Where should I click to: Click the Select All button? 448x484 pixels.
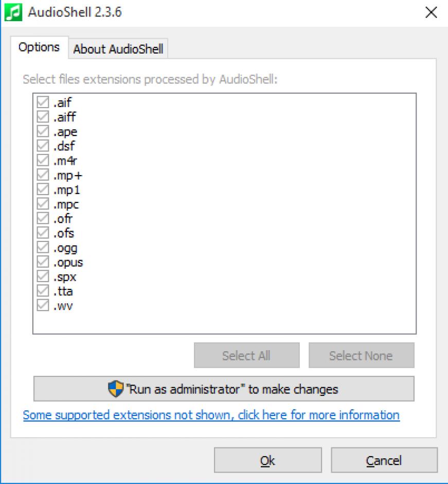pos(247,355)
